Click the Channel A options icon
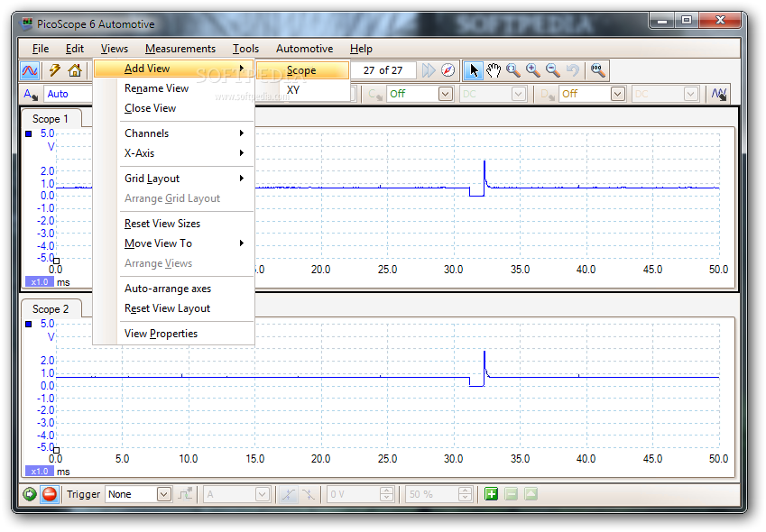Screen dimensions: 766x532 coord(31,94)
